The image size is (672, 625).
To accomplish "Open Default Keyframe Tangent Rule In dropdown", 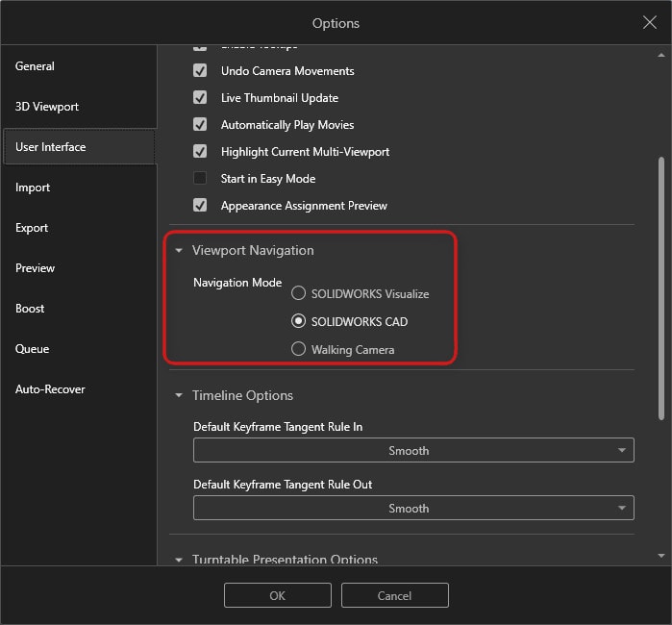I will 413,451.
